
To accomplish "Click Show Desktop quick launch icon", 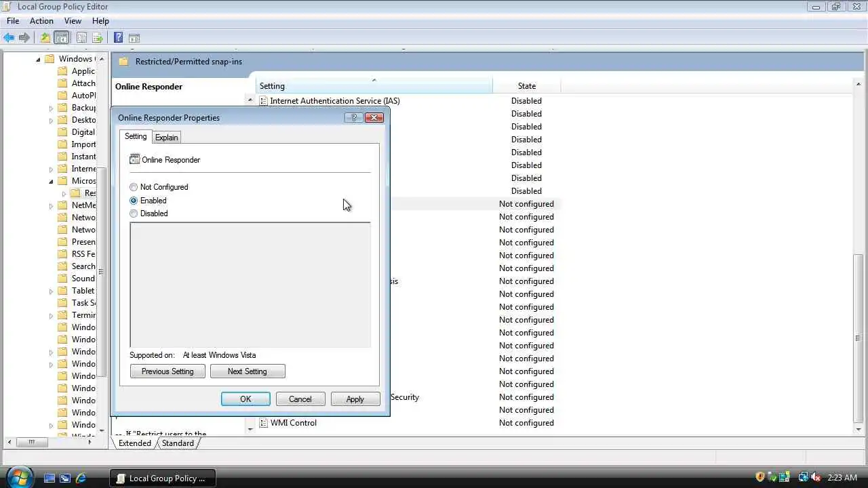I will (49, 478).
